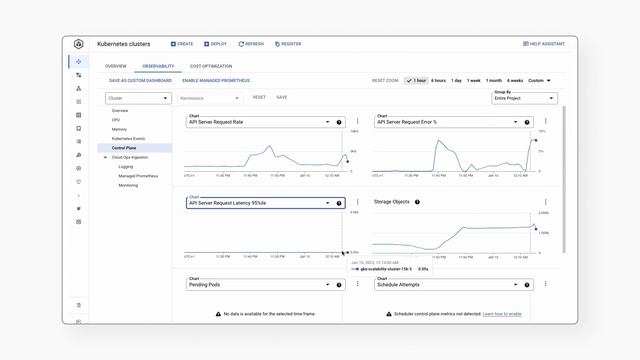Viewport: 640px width, 360px height.
Task: Select Control Plane in the dashboard list
Action: (134, 148)
